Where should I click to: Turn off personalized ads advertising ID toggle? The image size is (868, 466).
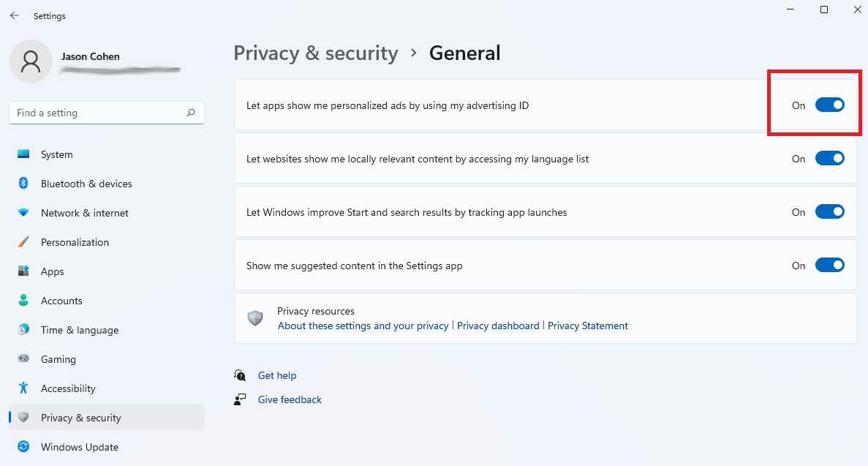click(x=829, y=105)
